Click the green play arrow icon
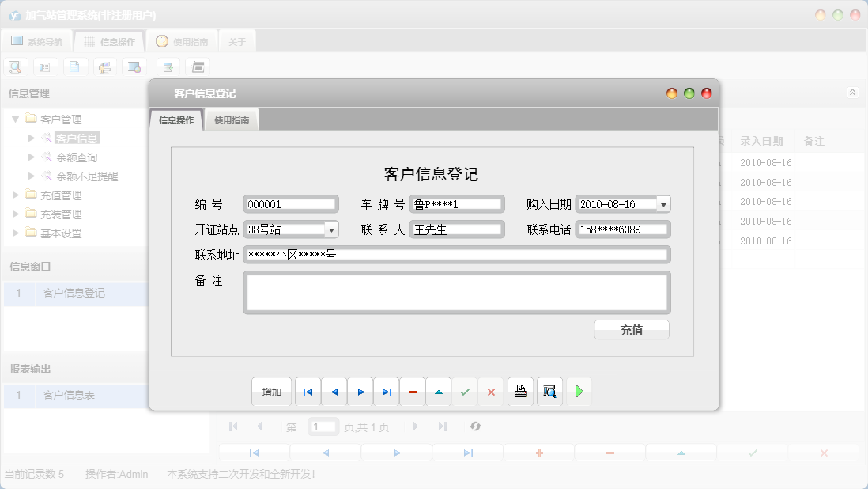The image size is (868, 489). (x=579, y=392)
